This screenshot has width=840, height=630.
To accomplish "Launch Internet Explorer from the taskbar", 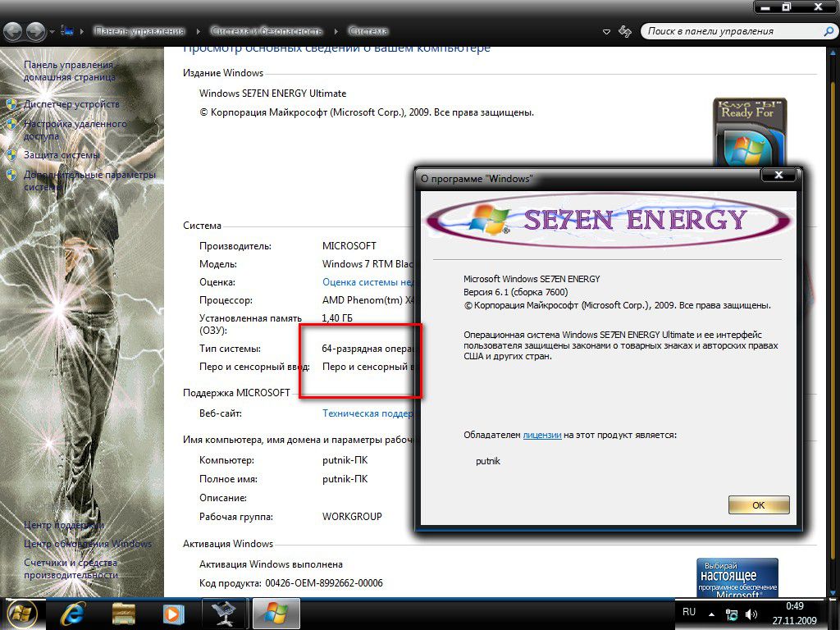I will click(x=73, y=614).
